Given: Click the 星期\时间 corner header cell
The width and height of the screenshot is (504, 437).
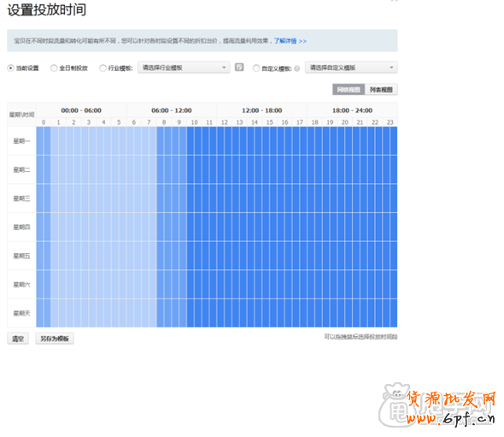Looking at the screenshot, I should (x=21, y=115).
